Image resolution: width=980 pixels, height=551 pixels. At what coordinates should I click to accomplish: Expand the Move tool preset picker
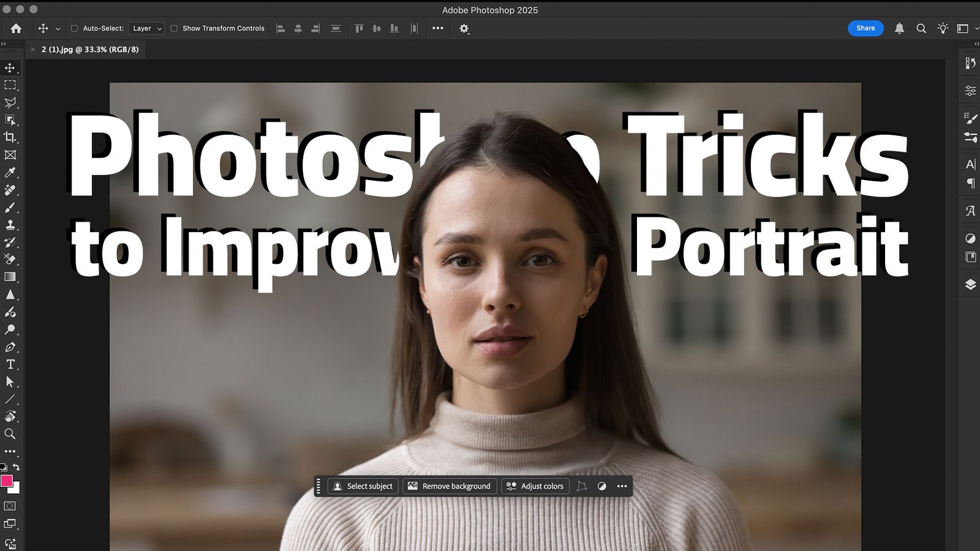coord(58,29)
